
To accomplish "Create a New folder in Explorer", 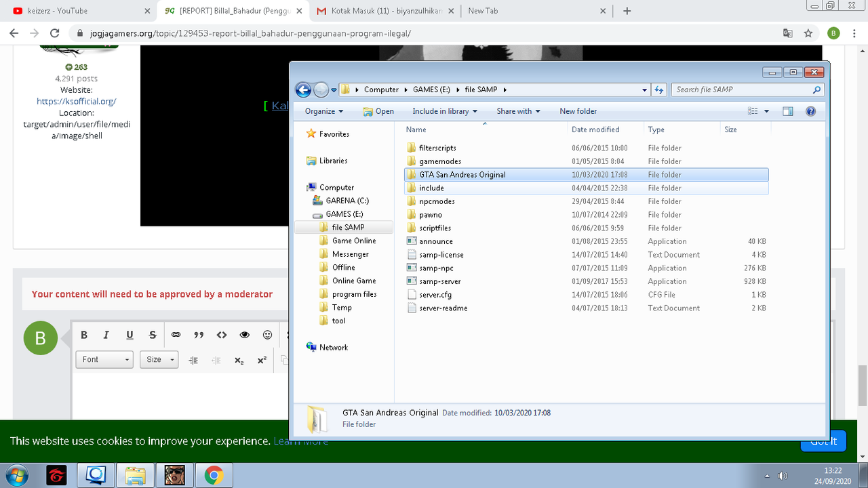I will click(578, 111).
